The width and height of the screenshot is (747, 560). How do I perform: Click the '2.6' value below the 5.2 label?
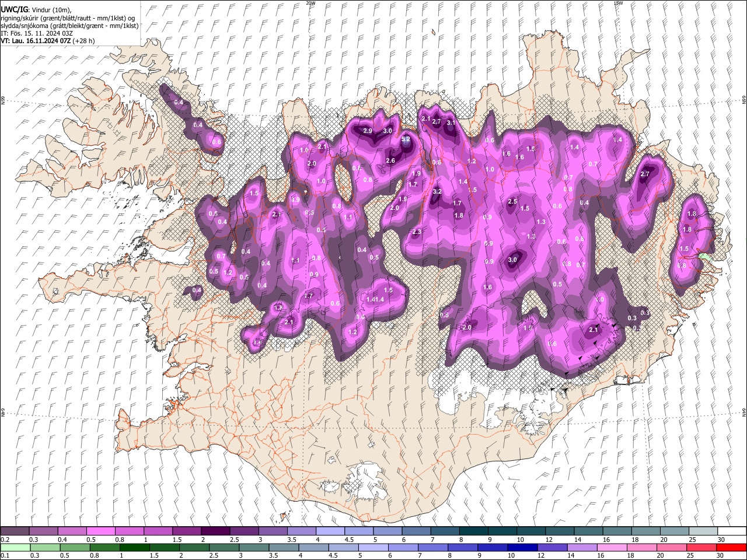(390, 161)
